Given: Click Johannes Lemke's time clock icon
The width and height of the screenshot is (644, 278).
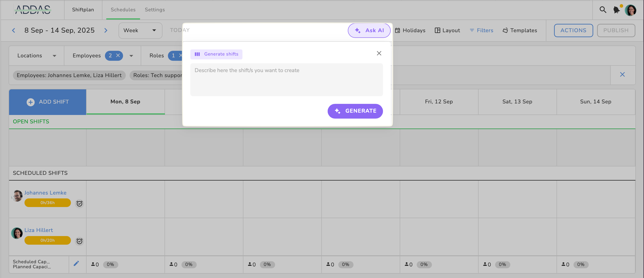Looking at the screenshot, I should click(79, 203).
